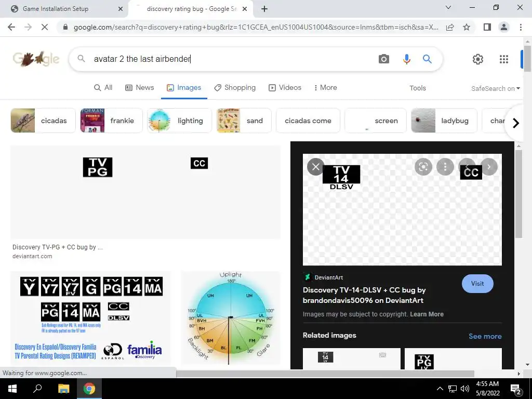Go to the next preview image
The height and width of the screenshot is (399, 532).
[489, 167]
